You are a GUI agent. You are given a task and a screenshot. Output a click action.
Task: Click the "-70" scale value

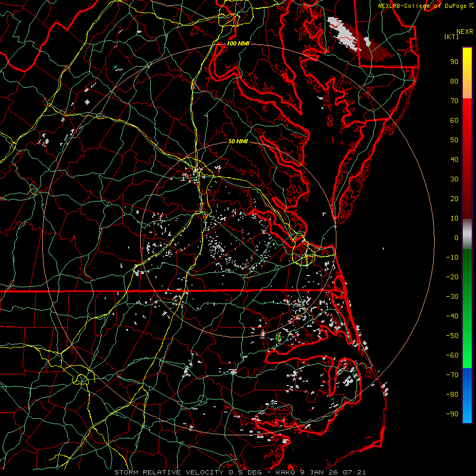pos(452,375)
